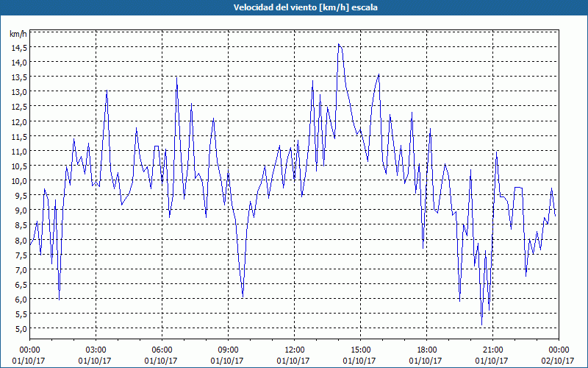Click the '11,0' axis label

tap(20, 151)
